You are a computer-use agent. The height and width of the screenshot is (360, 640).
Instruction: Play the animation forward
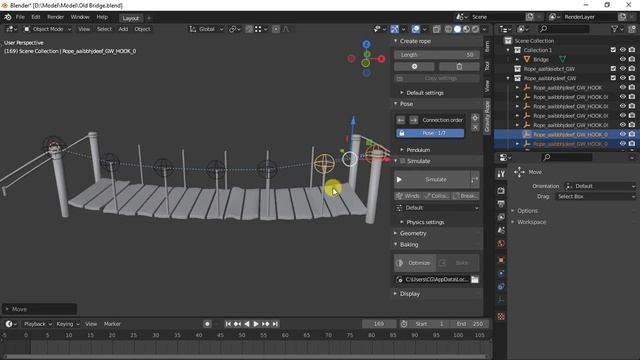256,324
